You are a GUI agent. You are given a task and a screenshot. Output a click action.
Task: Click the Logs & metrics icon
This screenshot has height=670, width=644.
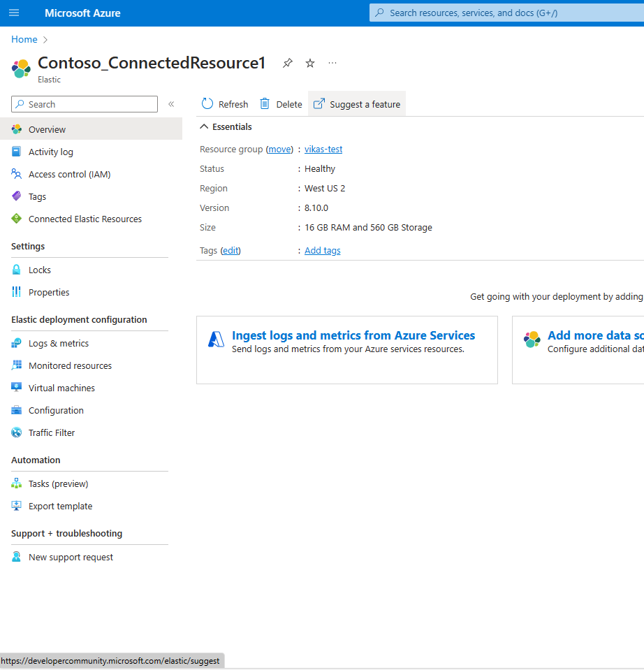tap(16, 343)
